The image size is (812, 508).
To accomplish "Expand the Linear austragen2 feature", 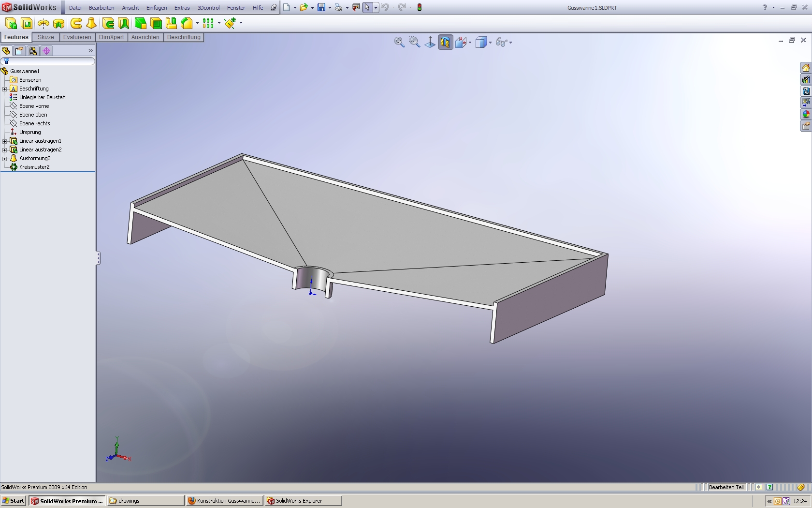I will click(x=5, y=150).
